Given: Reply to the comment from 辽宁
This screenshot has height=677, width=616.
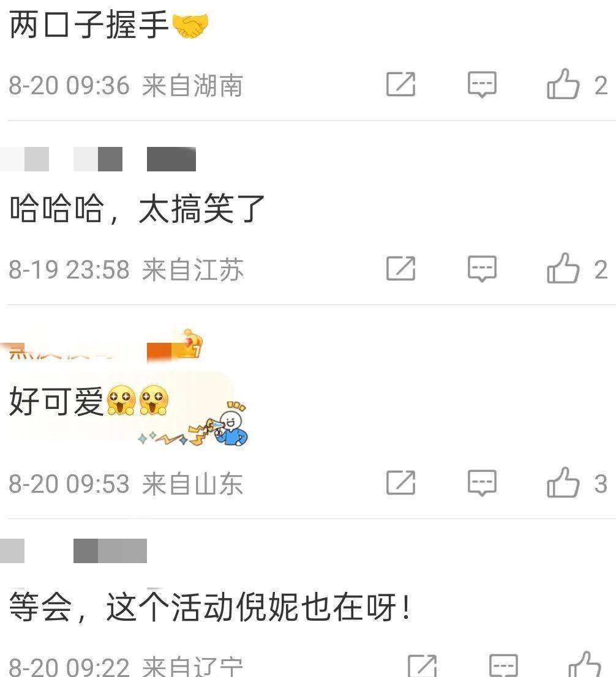Looking at the screenshot, I should click(x=504, y=666).
